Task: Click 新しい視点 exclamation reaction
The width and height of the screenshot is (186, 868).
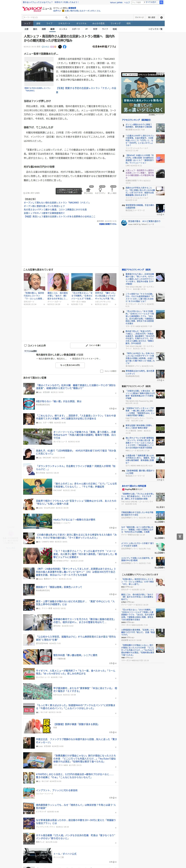Action: [x=112, y=190]
